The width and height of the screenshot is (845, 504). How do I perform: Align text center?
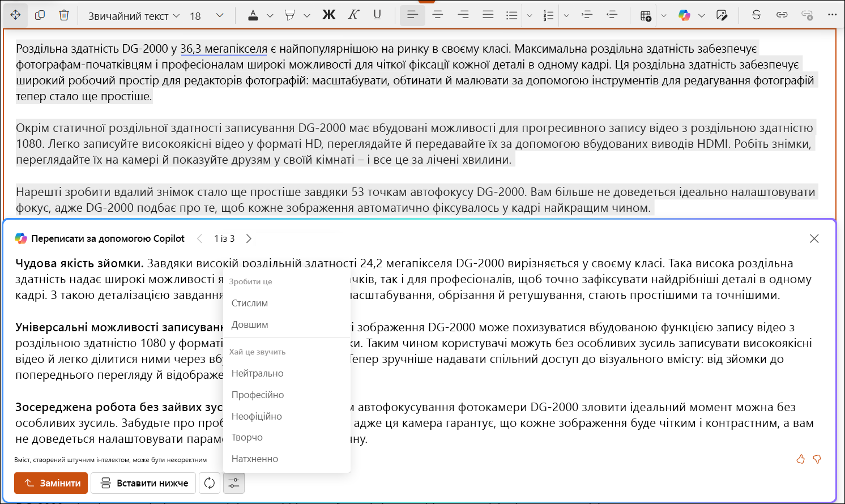(x=438, y=15)
